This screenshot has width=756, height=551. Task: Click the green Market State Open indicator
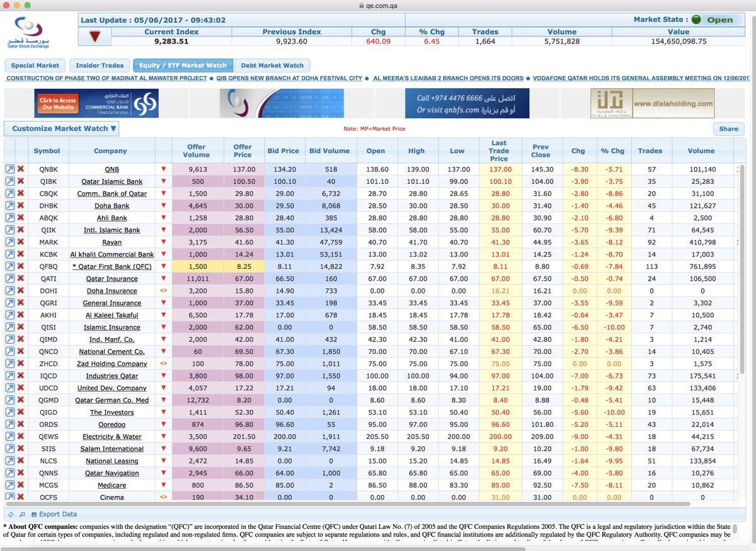(696, 20)
